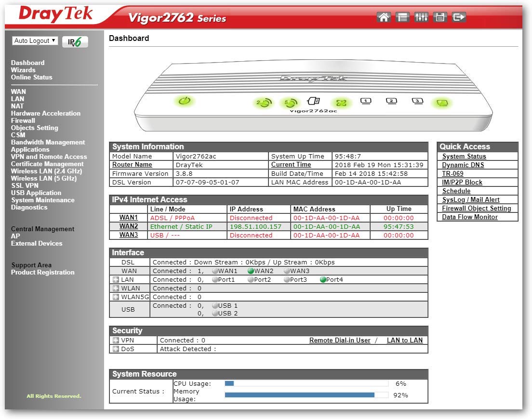Click the IPv6 button icon
532x419 pixels.
pyautogui.click(x=75, y=42)
